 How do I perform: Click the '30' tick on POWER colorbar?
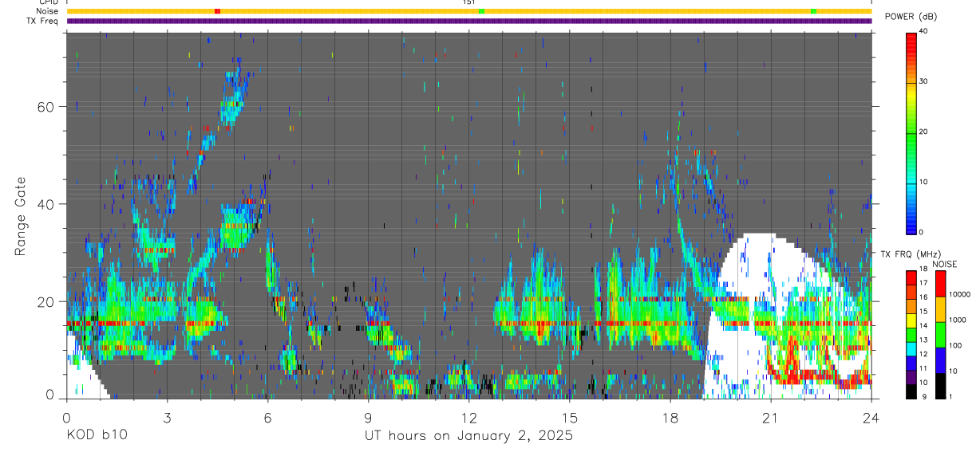pyautogui.click(x=924, y=81)
